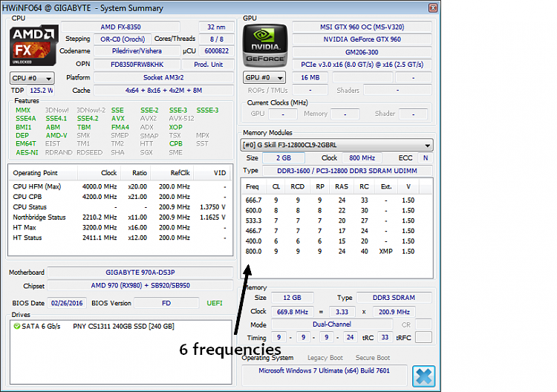
Task: Click the memory Type DDR3 SDRAM field
Action: click(394, 298)
